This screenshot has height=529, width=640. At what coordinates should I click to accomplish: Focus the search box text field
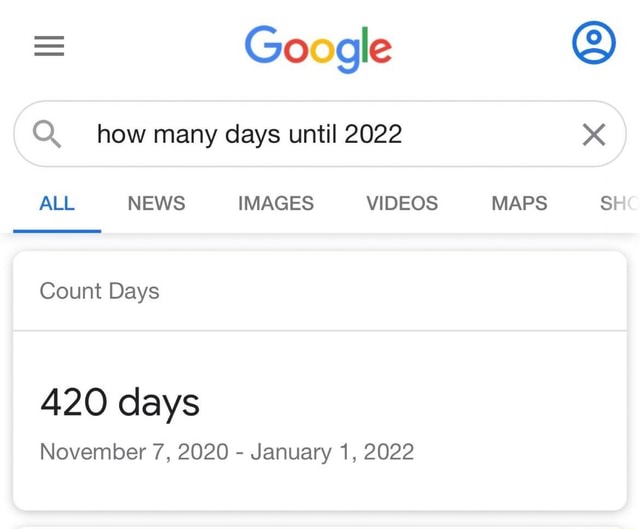[320, 134]
